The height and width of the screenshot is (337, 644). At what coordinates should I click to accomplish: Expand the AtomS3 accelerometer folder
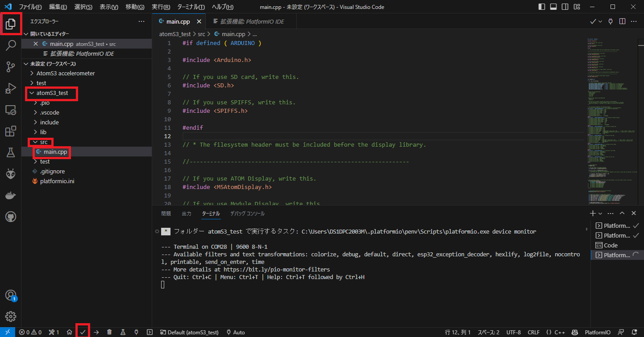coord(65,73)
